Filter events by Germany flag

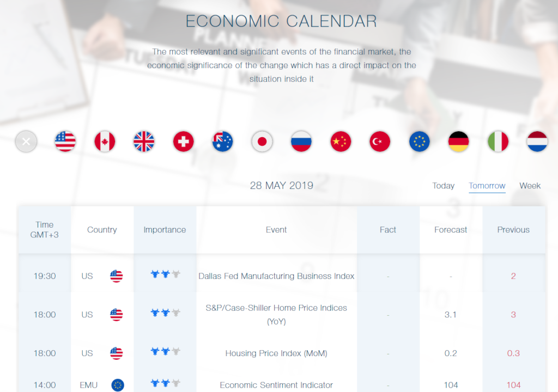[458, 142]
